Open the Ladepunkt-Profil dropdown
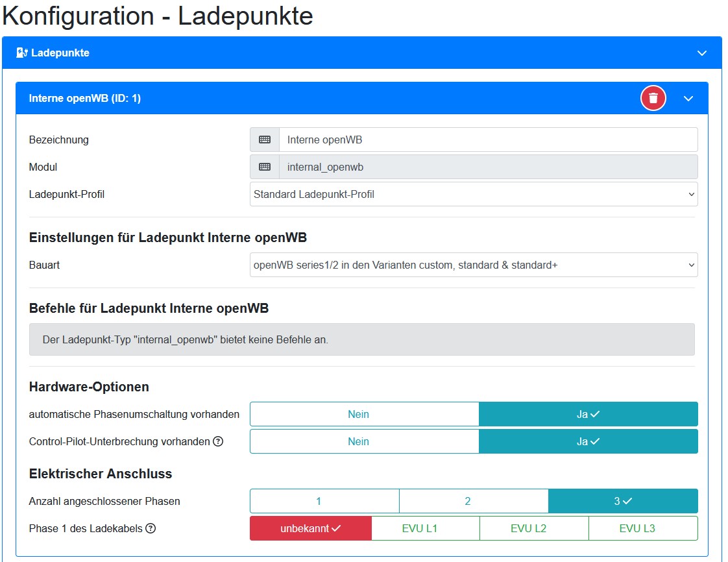The height and width of the screenshot is (562, 728). click(474, 194)
